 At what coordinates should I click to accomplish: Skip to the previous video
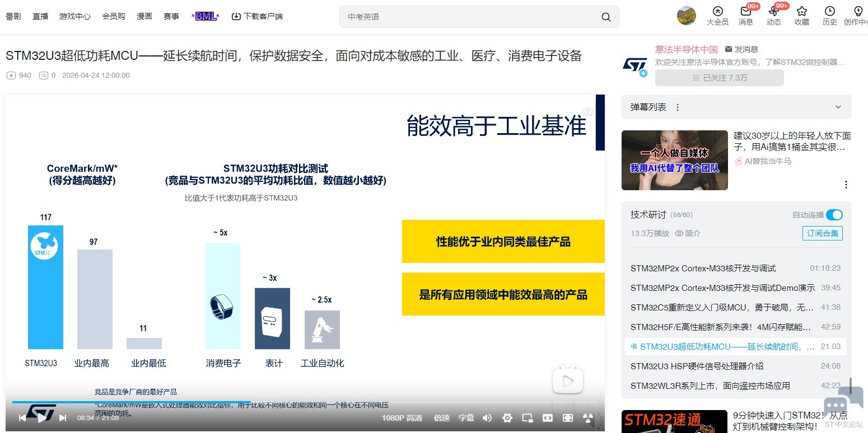(x=22, y=418)
